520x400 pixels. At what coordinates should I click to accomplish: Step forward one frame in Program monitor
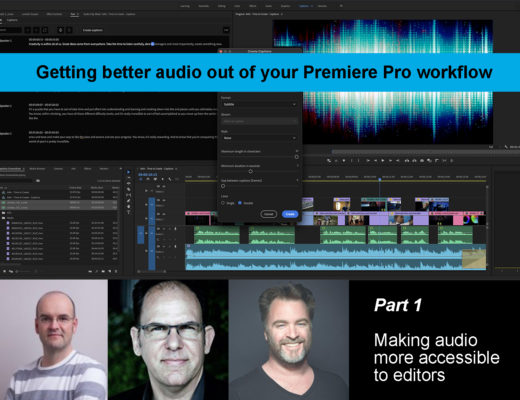pos(390,161)
